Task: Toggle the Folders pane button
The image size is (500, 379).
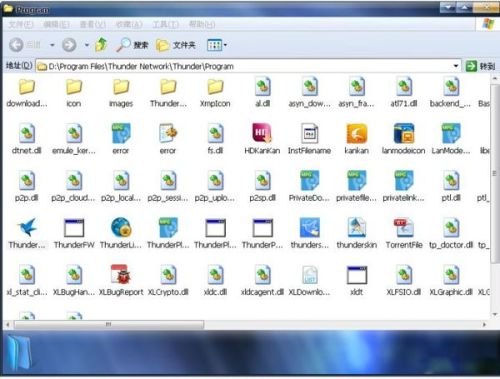Action: pyautogui.click(x=176, y=45)
